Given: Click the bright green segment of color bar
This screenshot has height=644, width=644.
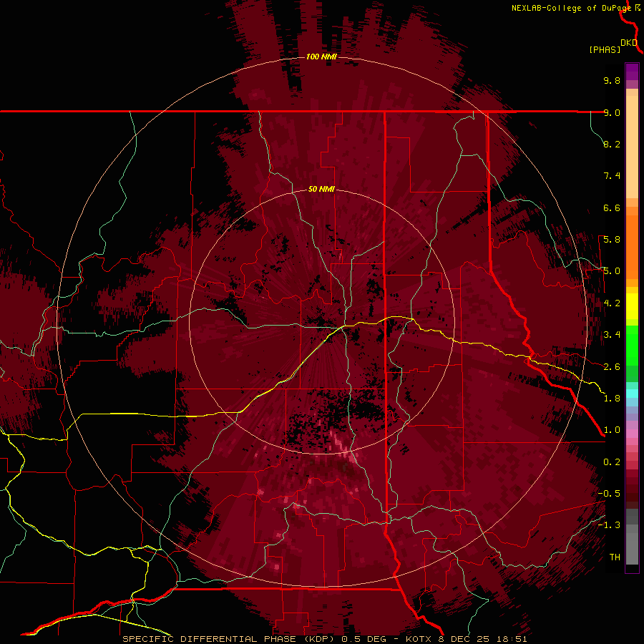Looking at the screenshot, I should point(632,345).
